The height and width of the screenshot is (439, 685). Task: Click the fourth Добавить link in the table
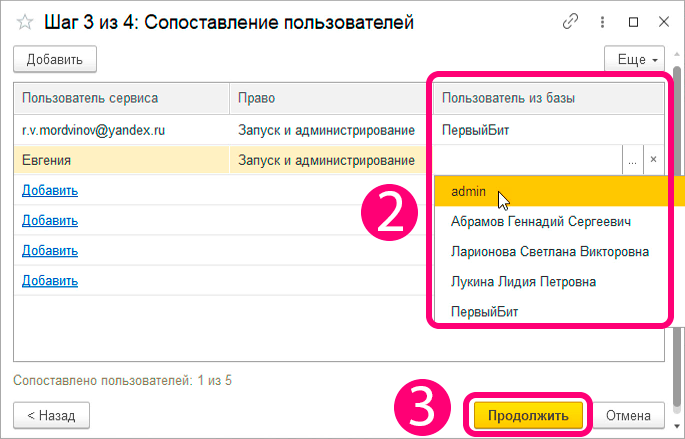pyautogui.click(x=50, y=280)
